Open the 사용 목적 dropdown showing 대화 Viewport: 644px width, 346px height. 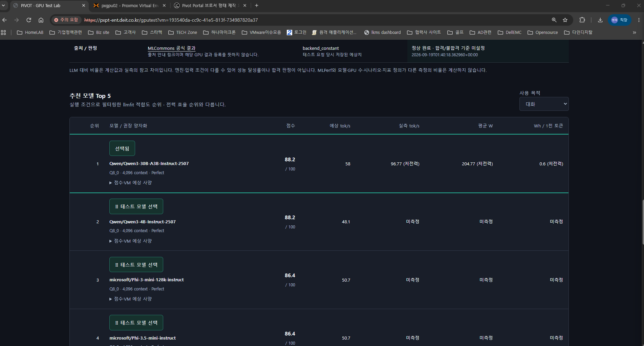click(x=544, y=104)
